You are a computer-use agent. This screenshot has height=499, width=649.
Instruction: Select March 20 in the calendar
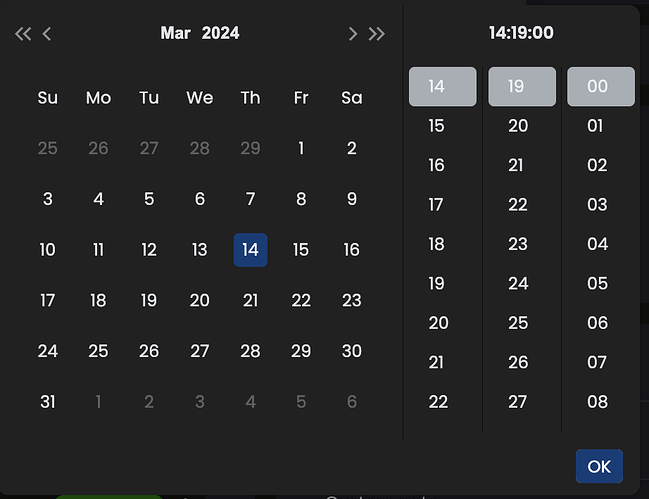click(x=200, y=300)
